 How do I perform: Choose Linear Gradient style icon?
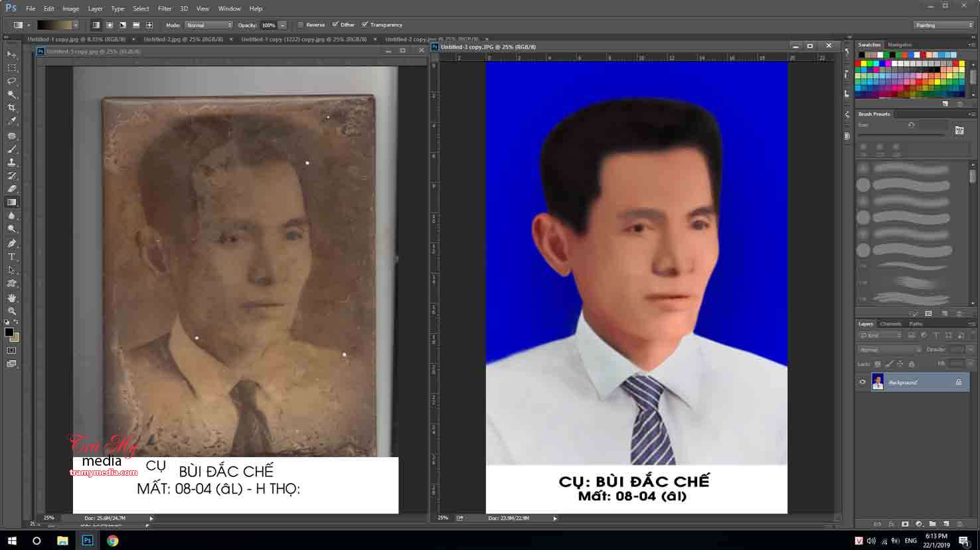click(x=96, y=25)
